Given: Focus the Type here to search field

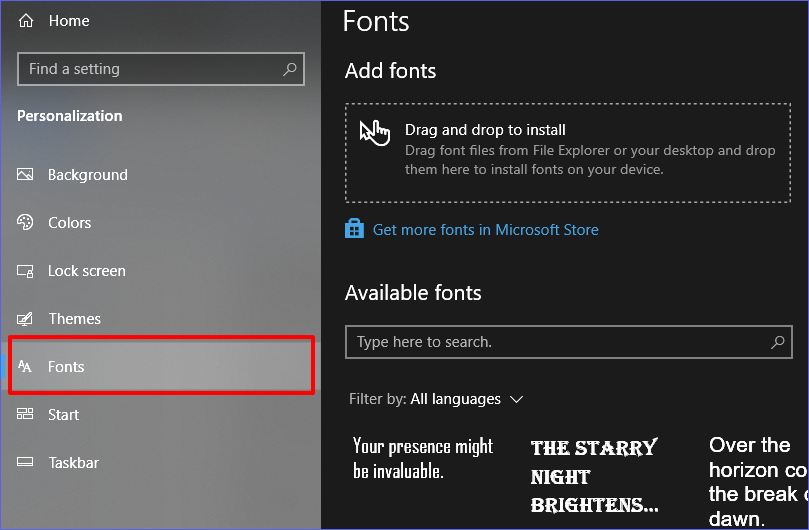Looking at the screenshot, I should coord(569,342).
